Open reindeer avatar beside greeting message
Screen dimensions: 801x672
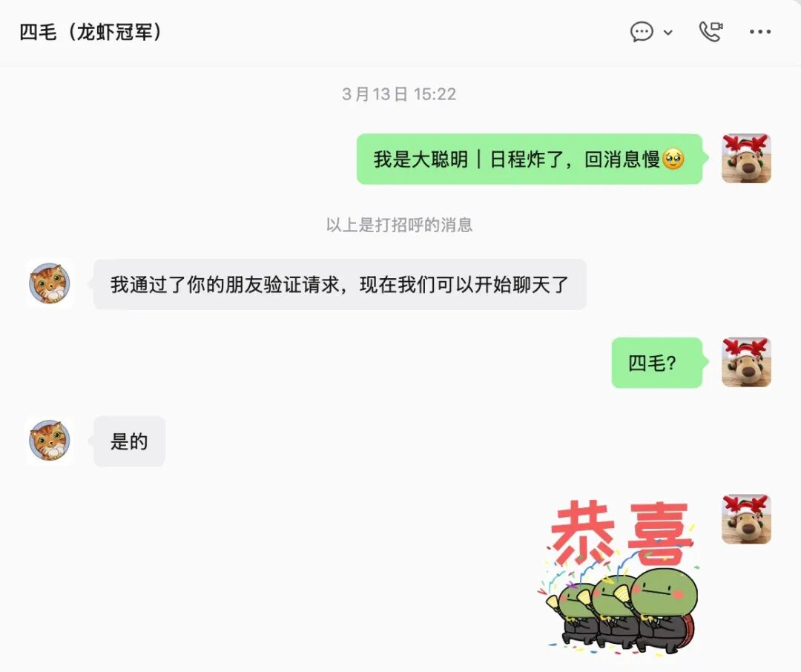click(746, 159)
